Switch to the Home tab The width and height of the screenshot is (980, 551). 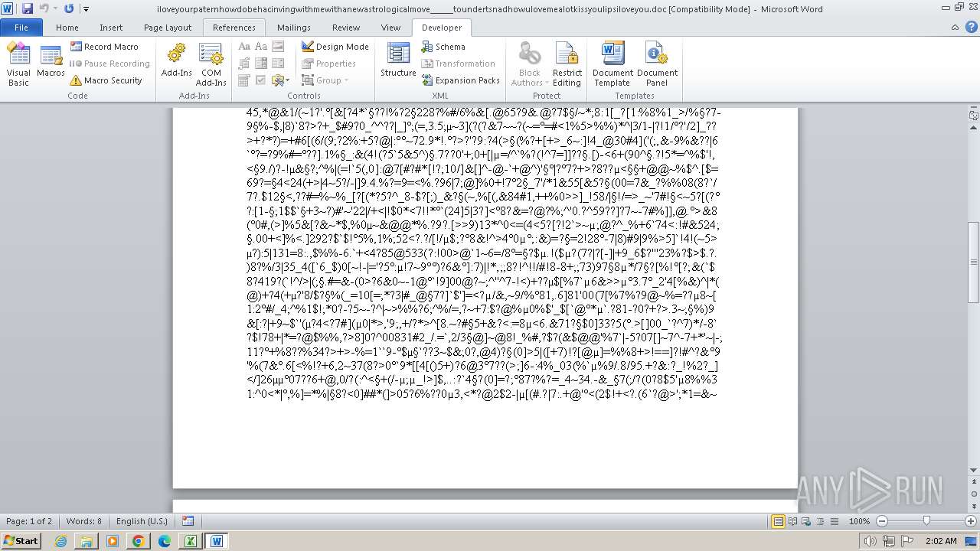click(67, 28)
